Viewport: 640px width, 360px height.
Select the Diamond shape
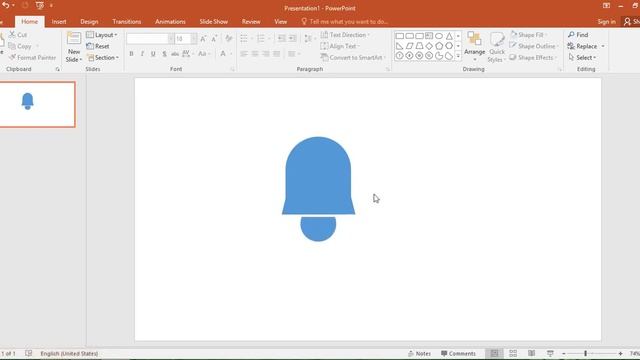click(x=429, y=46)
